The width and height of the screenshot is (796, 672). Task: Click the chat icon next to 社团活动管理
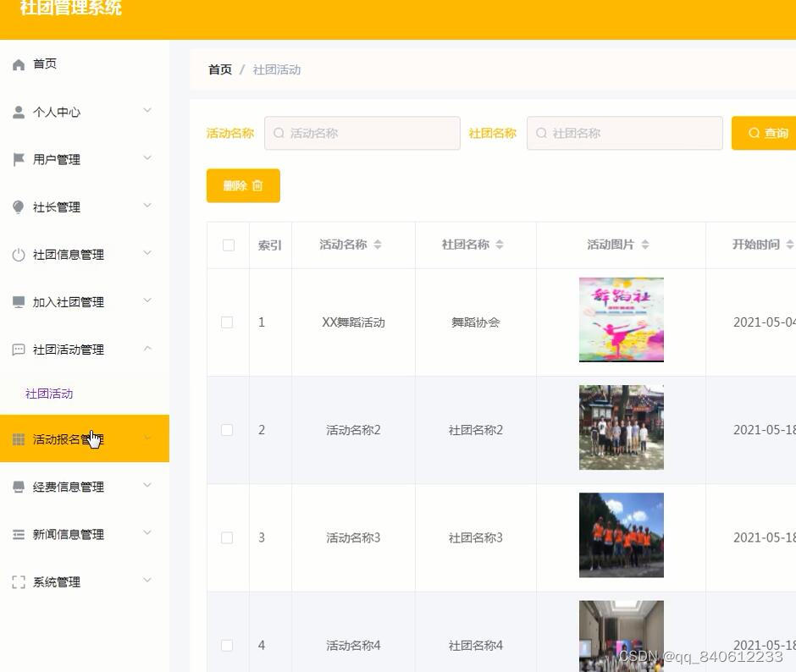20,349
